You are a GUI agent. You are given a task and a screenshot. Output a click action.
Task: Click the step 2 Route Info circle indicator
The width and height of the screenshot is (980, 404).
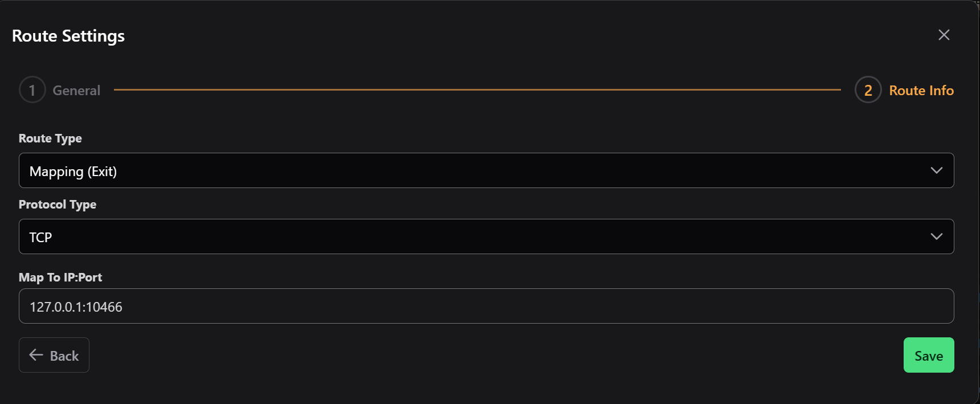tap(868, 90)
